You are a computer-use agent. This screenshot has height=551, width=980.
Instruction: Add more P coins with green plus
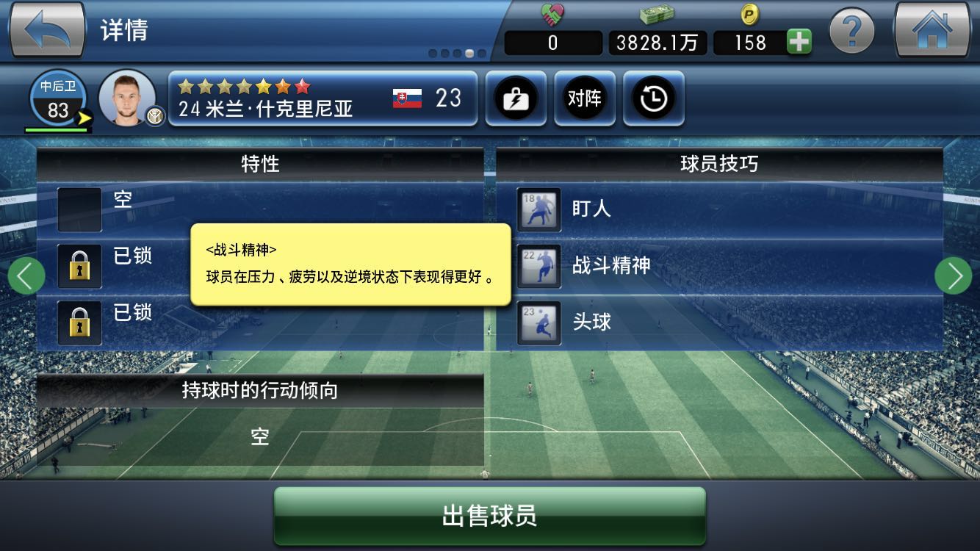799,42
